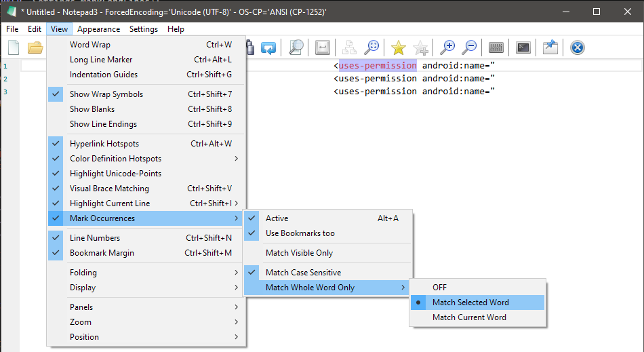The height and width of the screenshot is (352, 644).
Task: Expand the Panels submenu
Action: [146, 307]
